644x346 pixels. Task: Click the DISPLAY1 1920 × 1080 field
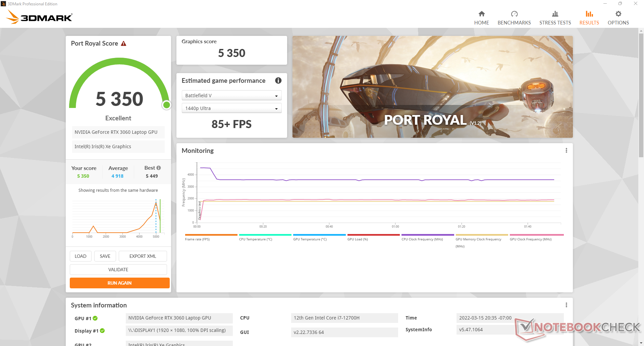179,330
